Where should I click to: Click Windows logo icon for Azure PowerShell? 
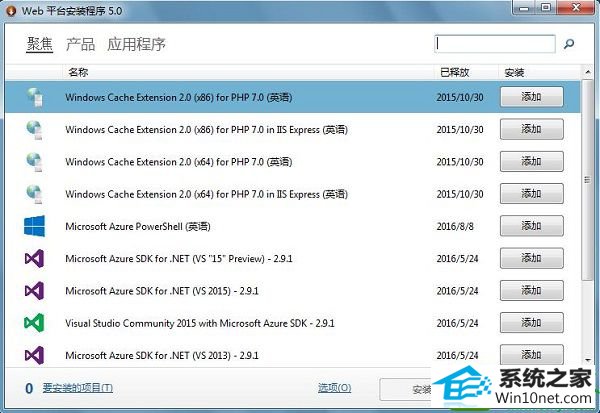pyautogui.click(x=34, y=226)
